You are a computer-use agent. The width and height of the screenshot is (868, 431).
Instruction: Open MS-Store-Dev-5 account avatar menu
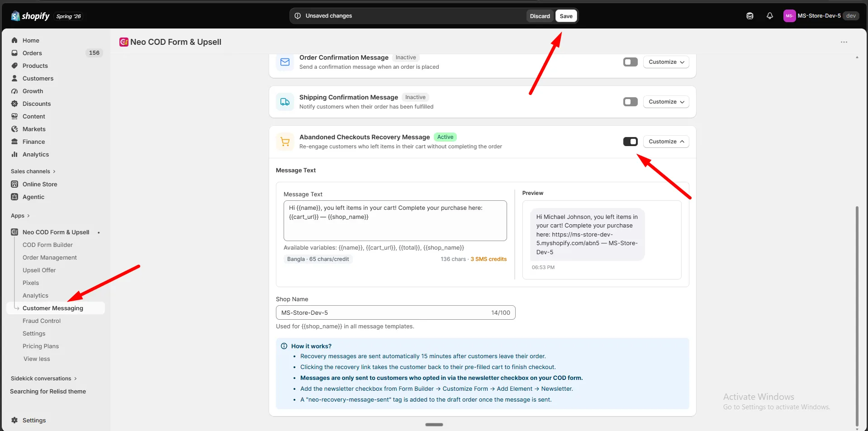[789, 16]
